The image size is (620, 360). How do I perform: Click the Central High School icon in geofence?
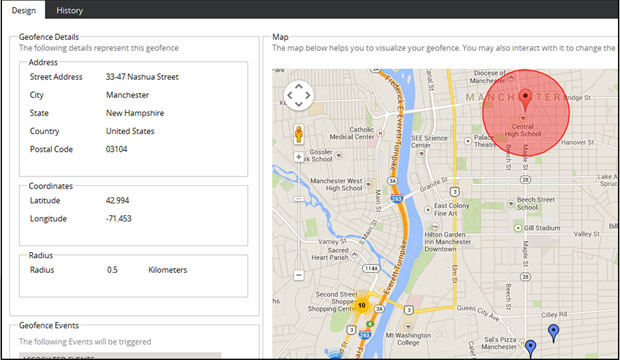pos(523,118)
